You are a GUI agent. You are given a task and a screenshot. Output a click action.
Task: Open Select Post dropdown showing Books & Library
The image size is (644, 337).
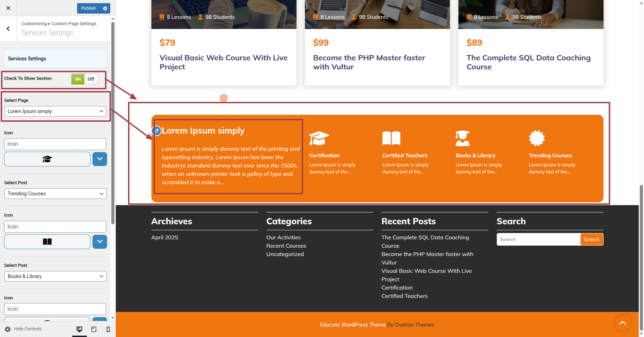coord(55,276)
